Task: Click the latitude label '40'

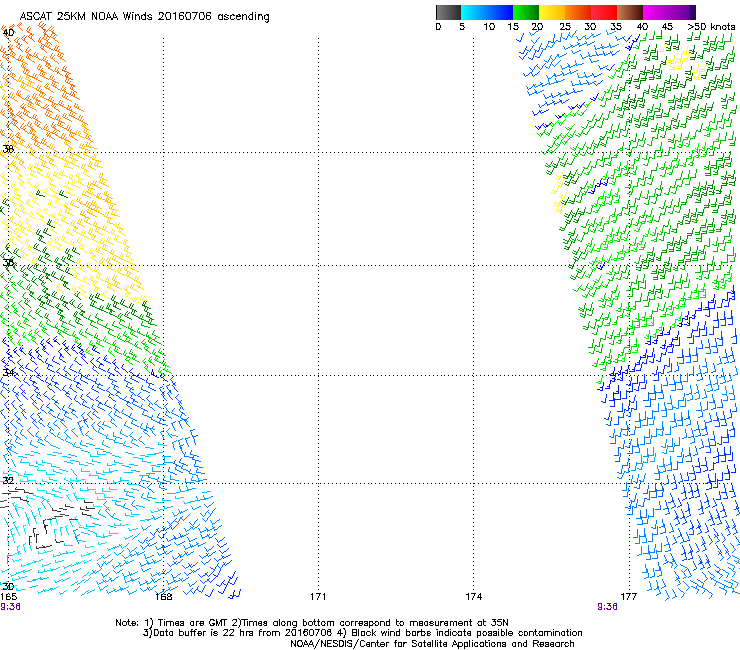Action: tap(8, 33)
